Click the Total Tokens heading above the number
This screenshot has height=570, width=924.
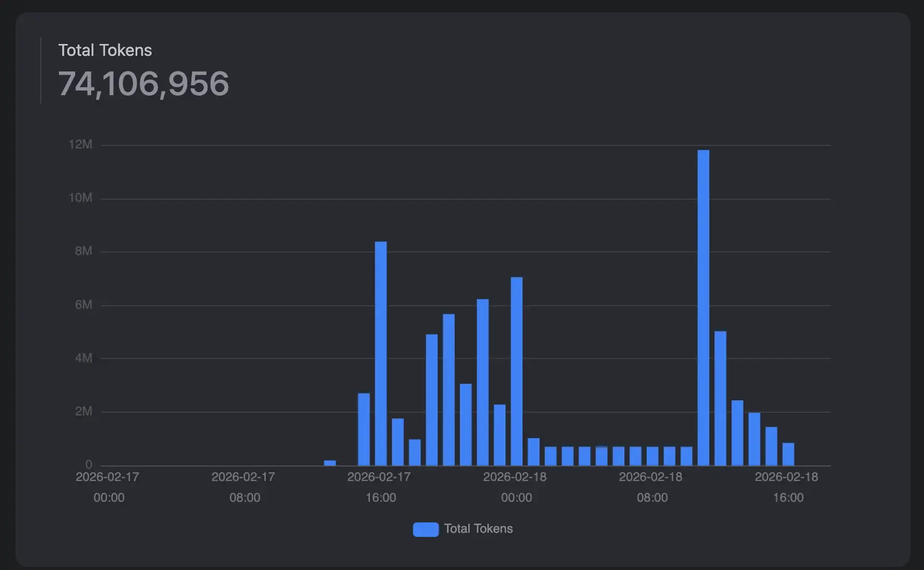[x=105, y=50]
